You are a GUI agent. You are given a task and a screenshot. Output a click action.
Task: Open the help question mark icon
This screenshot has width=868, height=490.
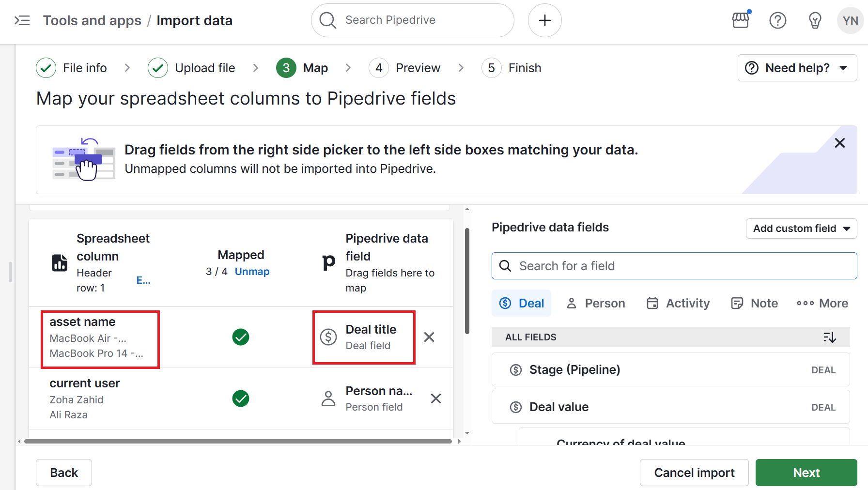pyautogui.click(x=777, y=20)
